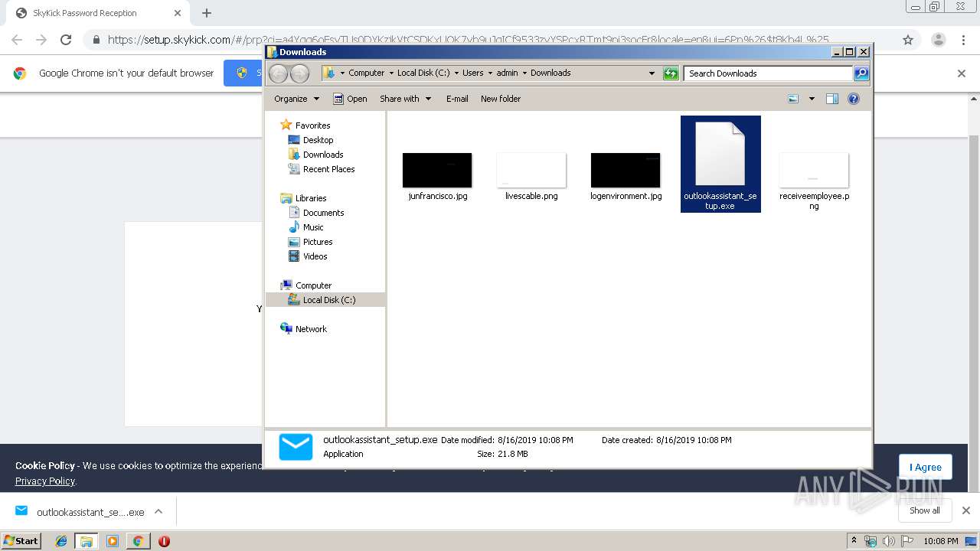Select the livescable.png file

tap(531, 176)
